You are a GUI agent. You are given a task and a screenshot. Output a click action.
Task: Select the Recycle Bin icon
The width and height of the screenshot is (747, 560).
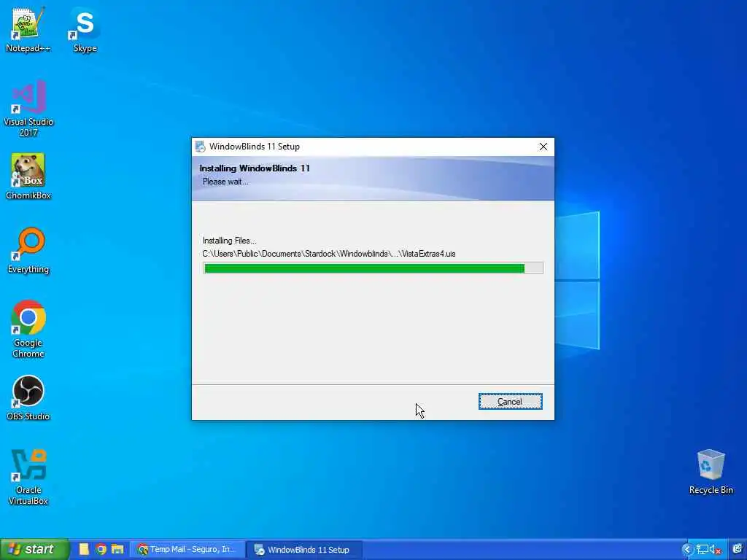click(711, 472)
